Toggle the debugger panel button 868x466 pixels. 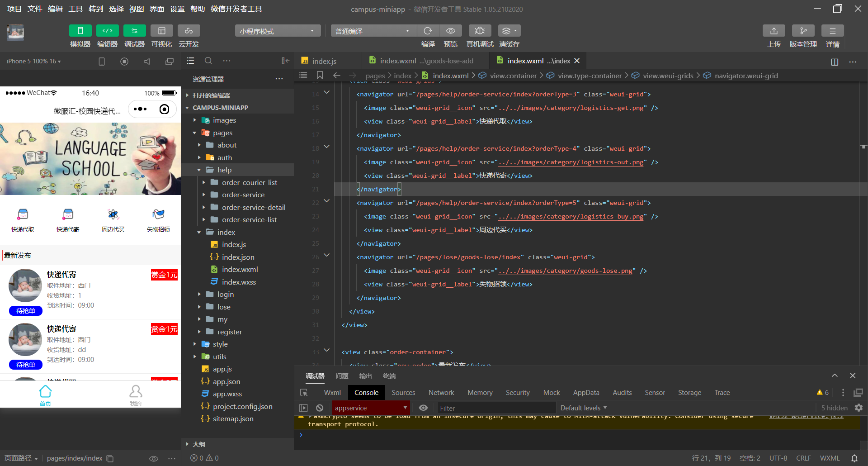click(x=134, y=31)
